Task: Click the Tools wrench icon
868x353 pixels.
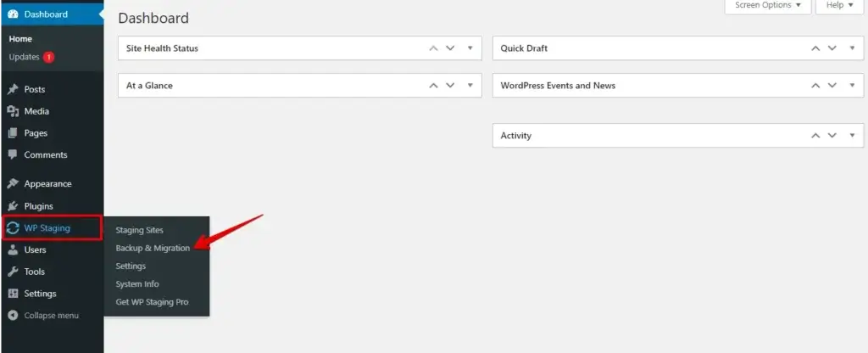Action: [x=13, y=272]
